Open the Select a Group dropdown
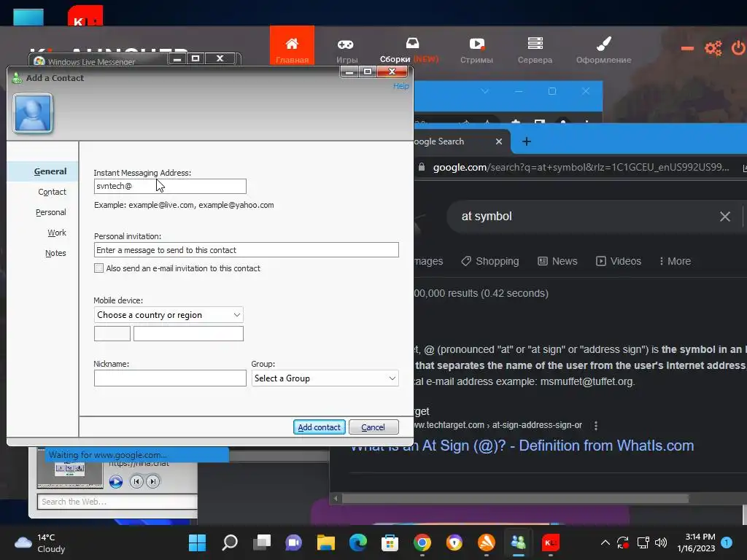 pyautogui.click(x=325, y=378)
